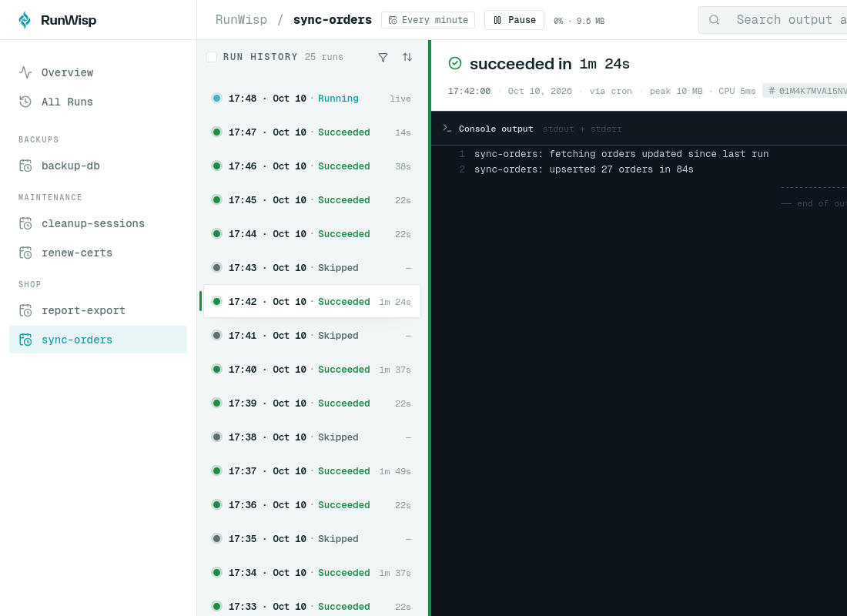Open the 17:46 run that took 38s

point(312,166)
